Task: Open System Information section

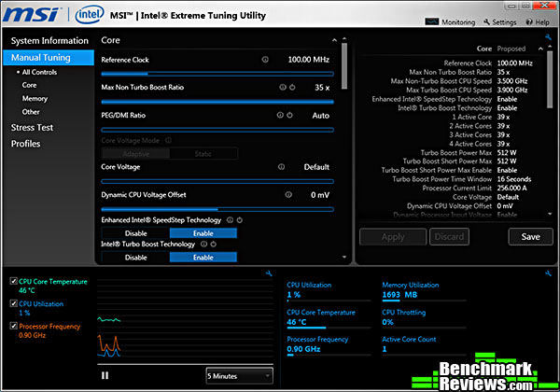Action: coord(49,41)
